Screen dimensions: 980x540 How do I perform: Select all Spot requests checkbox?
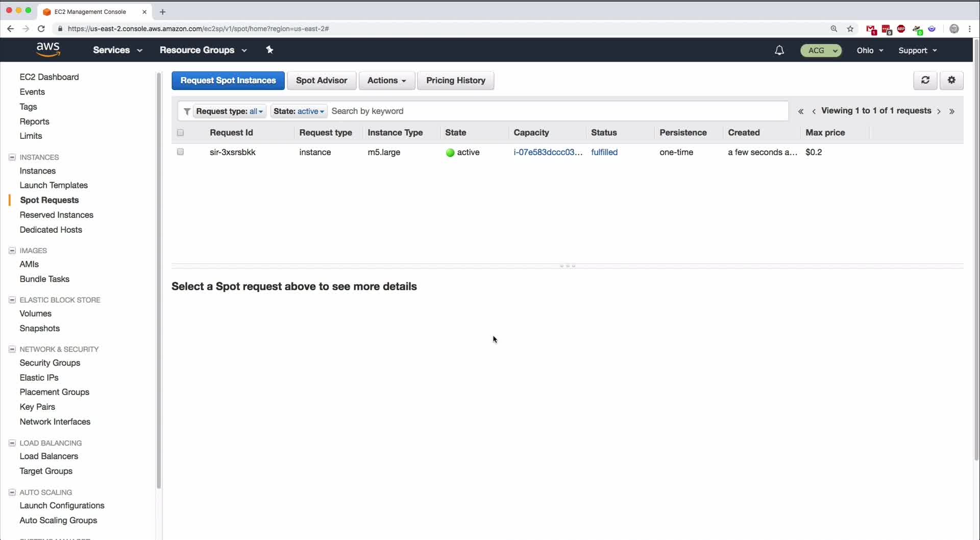[180, 133]
